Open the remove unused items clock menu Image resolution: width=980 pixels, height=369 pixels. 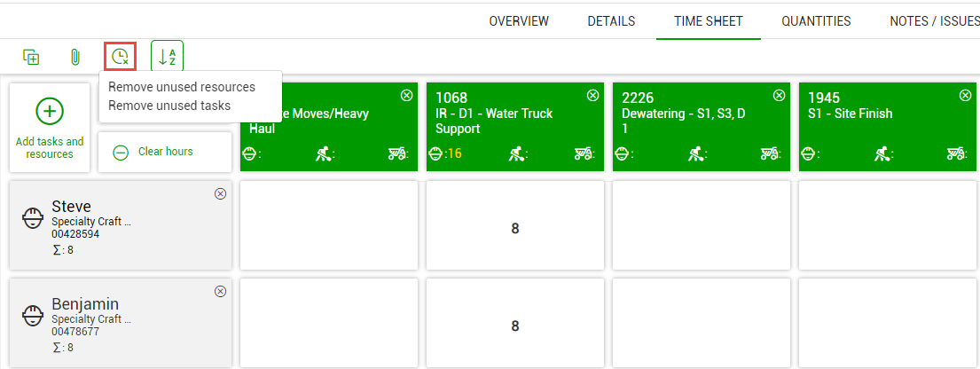click(120, 58)
